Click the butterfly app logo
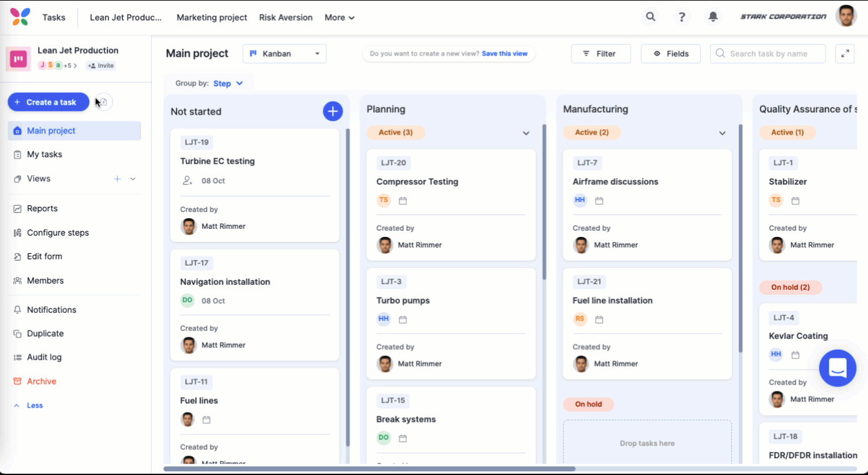Viewport: 868px width, 475px height. click(x=20, y=17)
